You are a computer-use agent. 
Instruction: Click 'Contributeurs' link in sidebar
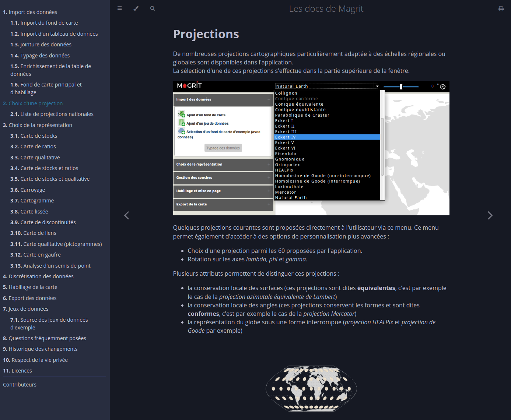pos(20,385)
